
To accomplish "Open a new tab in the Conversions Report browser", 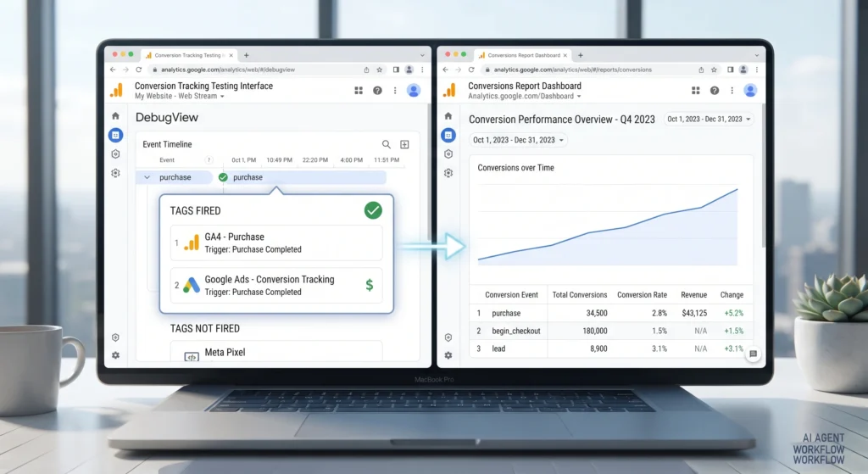I will point(580,55).
